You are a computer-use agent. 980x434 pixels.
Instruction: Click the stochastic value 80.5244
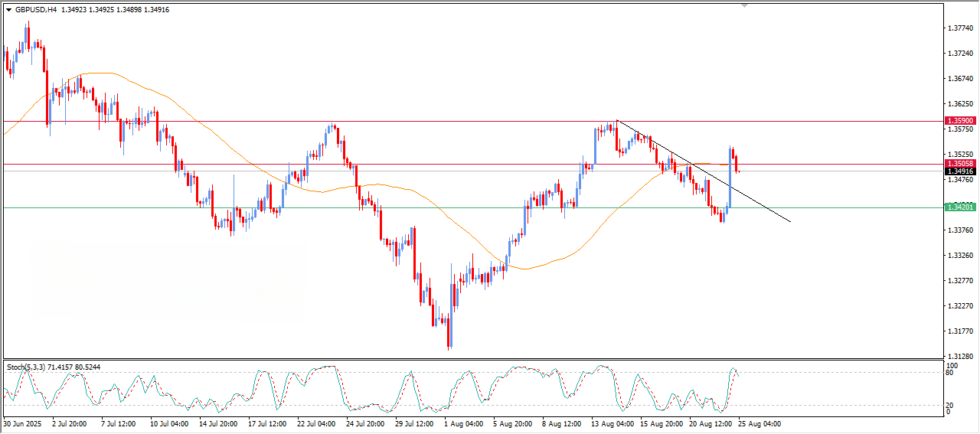[x=88, y=367]
